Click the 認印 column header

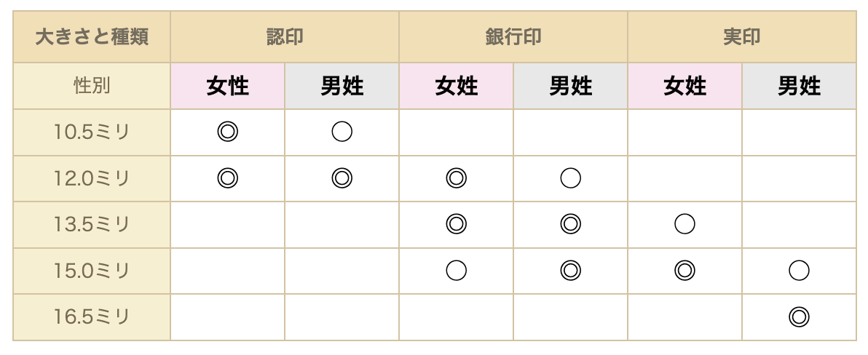[x=285, y=37]
